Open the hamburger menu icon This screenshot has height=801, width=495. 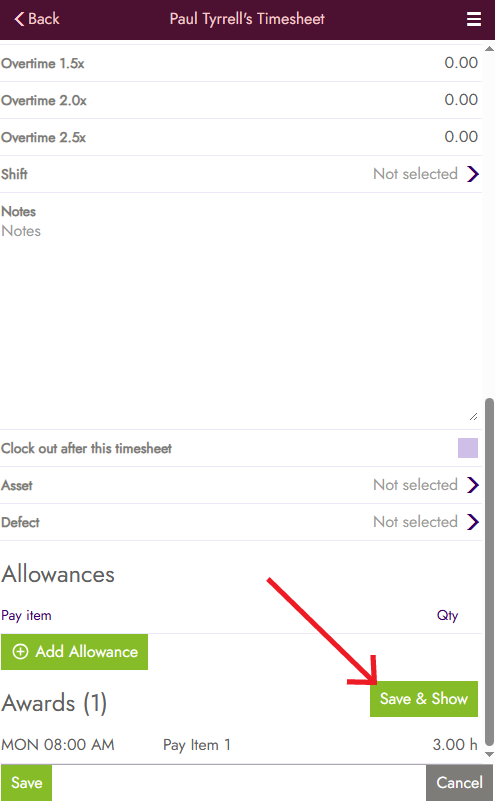coord(474,19)
